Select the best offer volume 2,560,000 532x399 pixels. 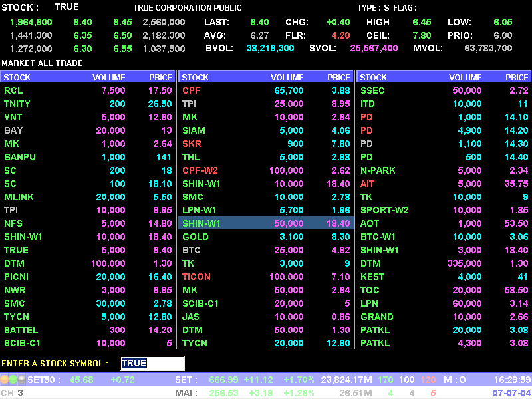tap(164, 23)
